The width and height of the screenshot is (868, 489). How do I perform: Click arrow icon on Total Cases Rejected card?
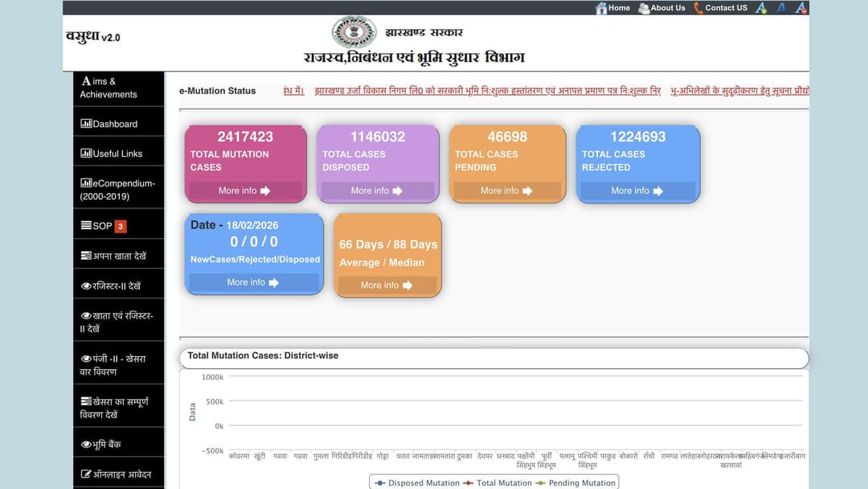658,191
